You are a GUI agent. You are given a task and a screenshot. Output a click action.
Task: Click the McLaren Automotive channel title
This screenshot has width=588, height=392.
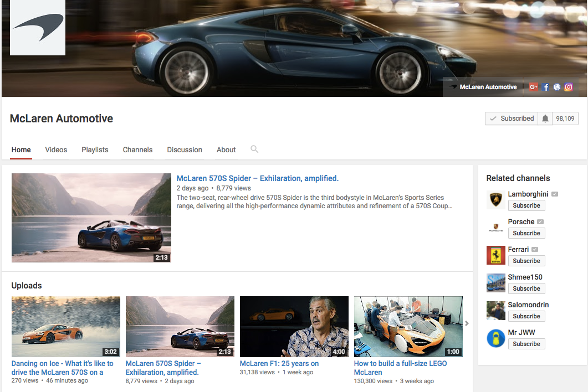62,118
